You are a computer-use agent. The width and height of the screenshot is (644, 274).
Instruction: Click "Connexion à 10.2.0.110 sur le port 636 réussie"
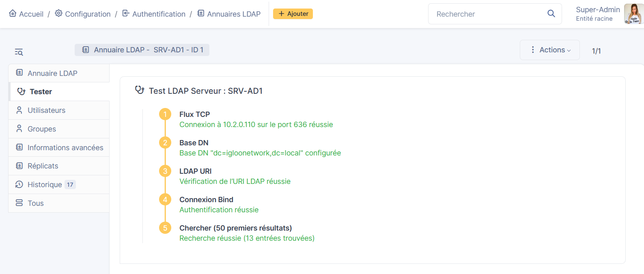(256, 125)
